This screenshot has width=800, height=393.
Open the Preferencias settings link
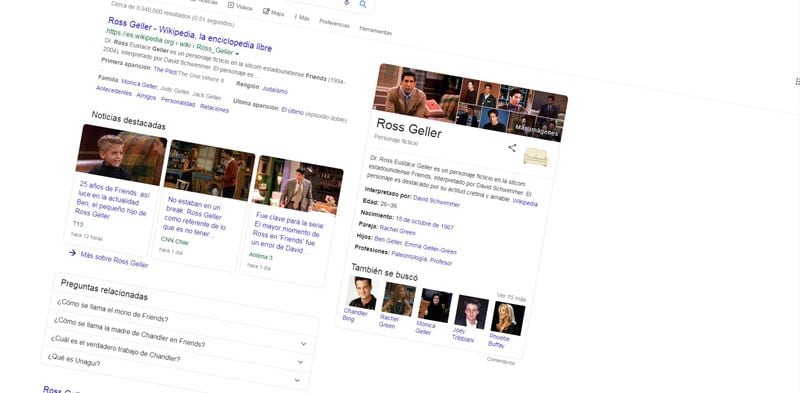[334, 23]
